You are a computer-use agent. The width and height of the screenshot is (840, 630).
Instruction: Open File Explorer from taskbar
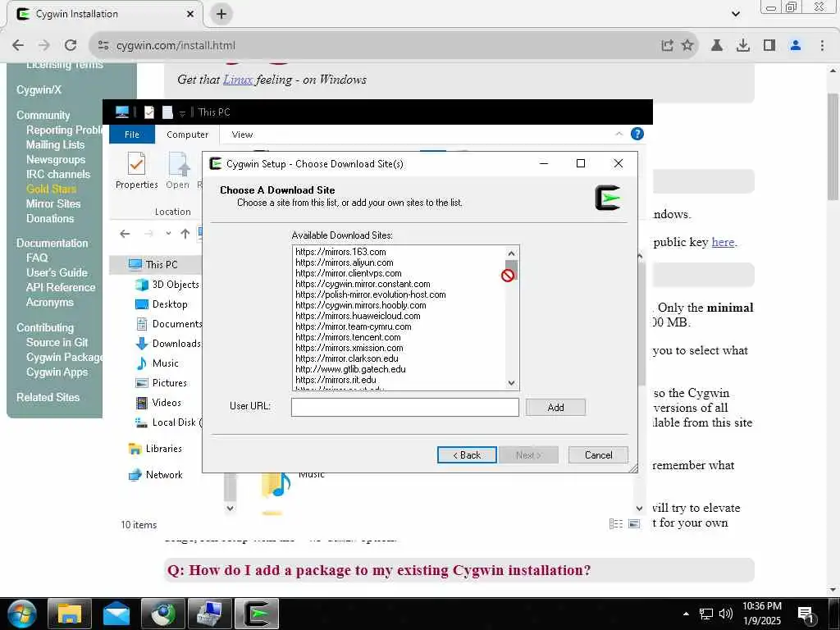69,614
